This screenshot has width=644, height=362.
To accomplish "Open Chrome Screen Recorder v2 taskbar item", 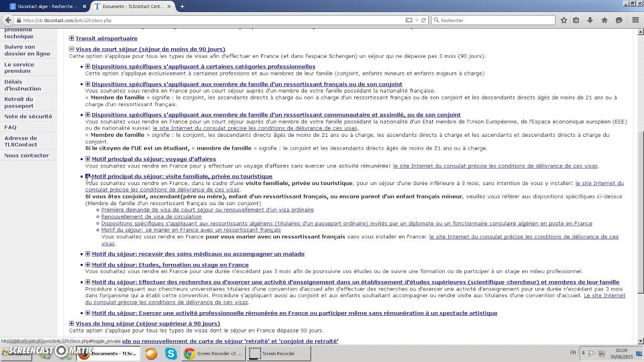I will pos(213,353).
